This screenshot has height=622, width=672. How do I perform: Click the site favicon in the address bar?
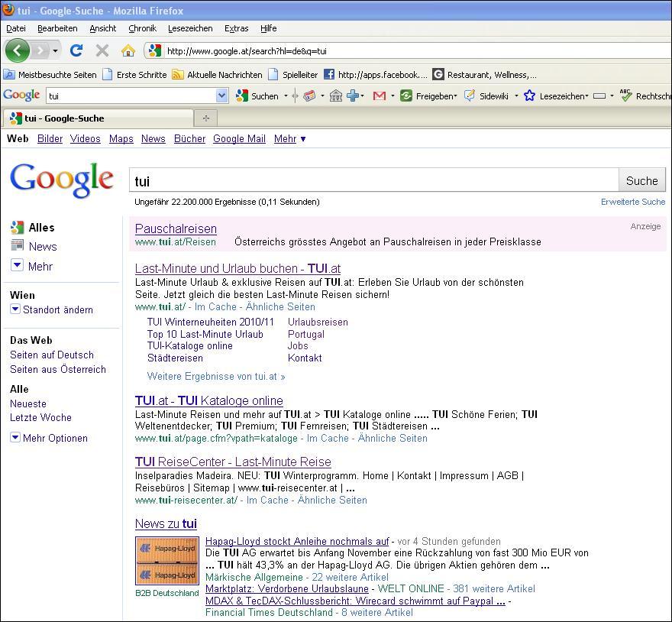pos(155,51)
